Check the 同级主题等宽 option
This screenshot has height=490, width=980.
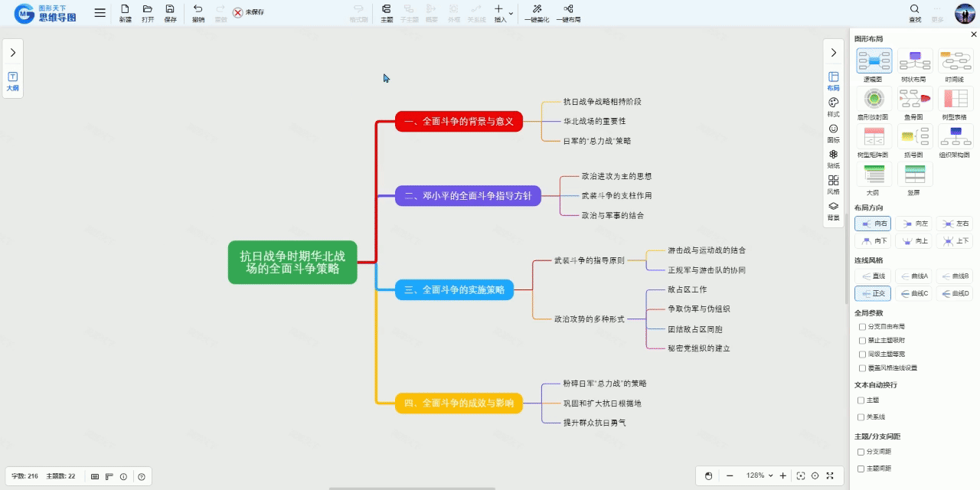[x=863, y=354]
